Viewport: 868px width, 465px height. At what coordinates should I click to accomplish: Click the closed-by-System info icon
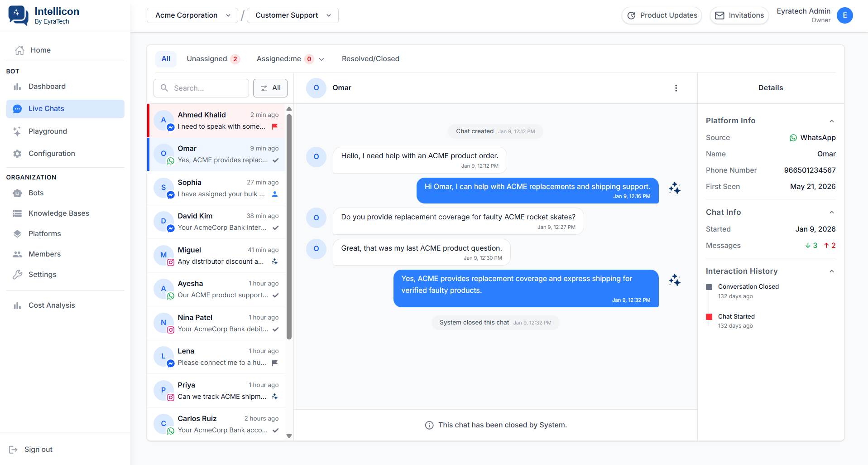pos(429,425)
